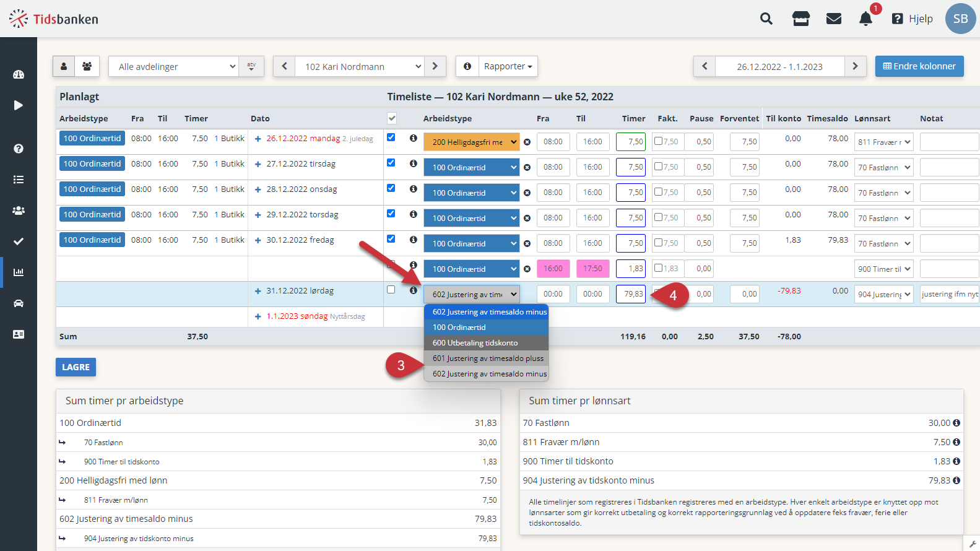Viewport: 980px width, 551px height.
Task: Select 100 Ordinærtid in dropdown list
Action: point(487,328)
